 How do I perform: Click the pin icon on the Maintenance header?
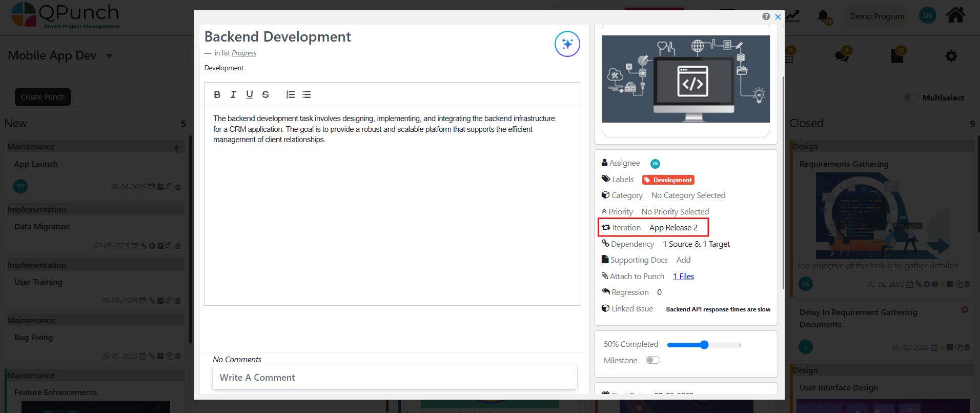[x=176, y=148]
